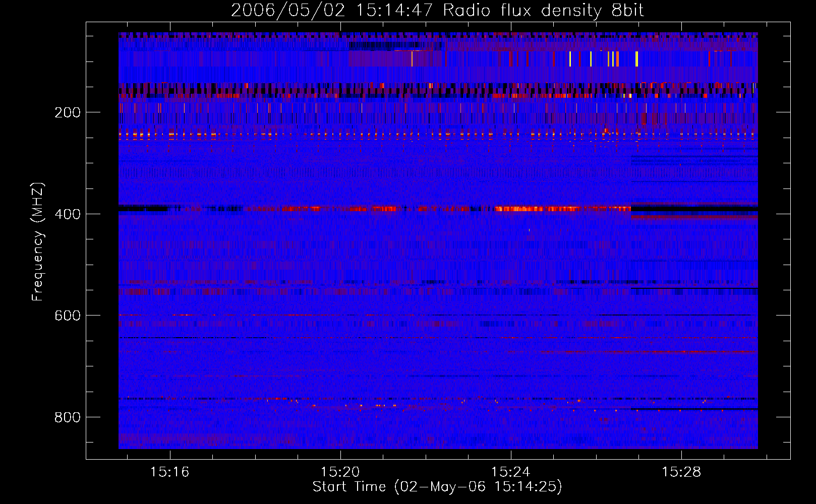Click the 400 frequency tick label
Viewport: 816px width, 504px height.
point(68,214)
